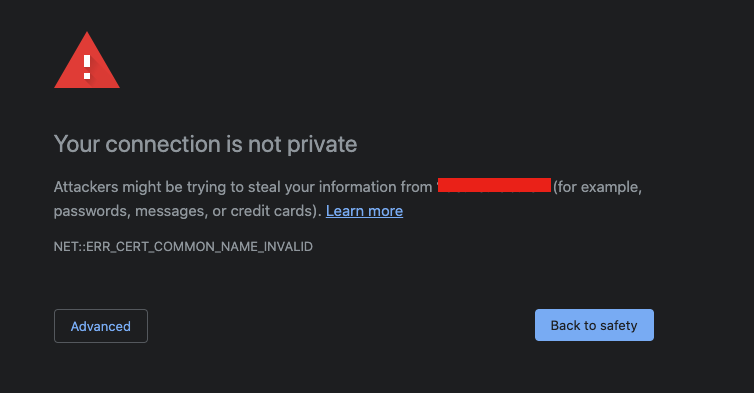The image size is (754, 393).
Task: Click the Back to safety button
Action: tap(594, 325)
